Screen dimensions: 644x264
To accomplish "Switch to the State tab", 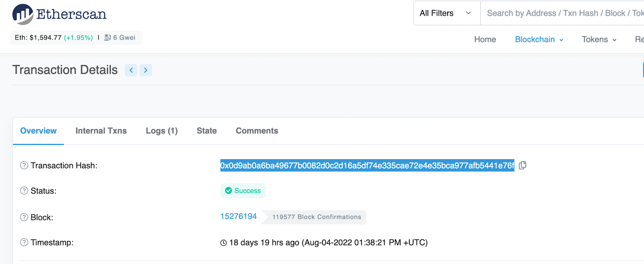I will pyautogui.click(x=206, y=131).
